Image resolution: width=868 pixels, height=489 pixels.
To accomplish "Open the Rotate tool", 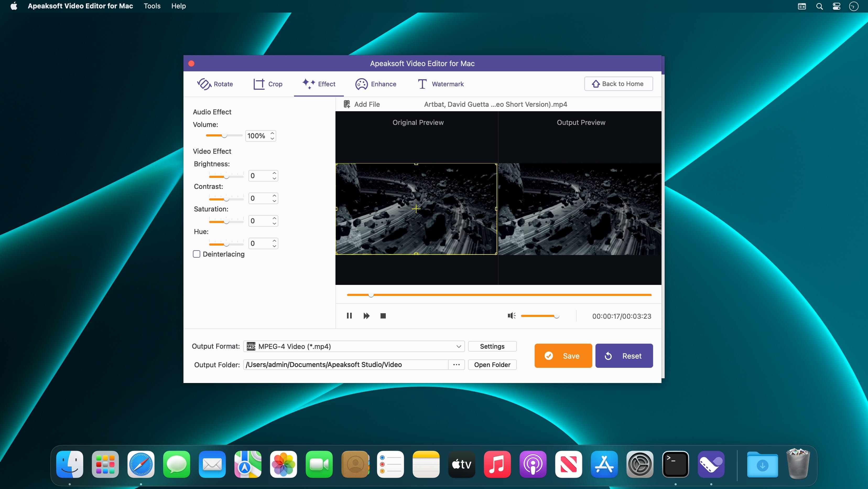I will pyautogui.click(x=215, y=84).
